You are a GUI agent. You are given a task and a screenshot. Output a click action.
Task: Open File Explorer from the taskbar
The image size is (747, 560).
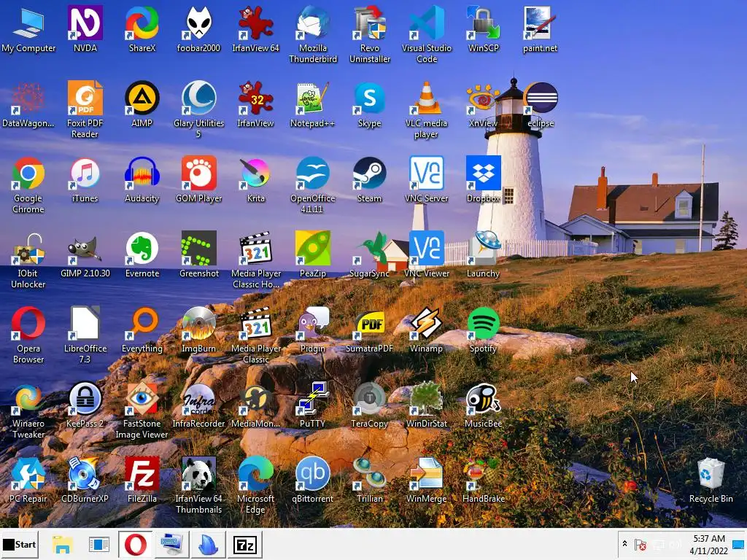point(63,544)
